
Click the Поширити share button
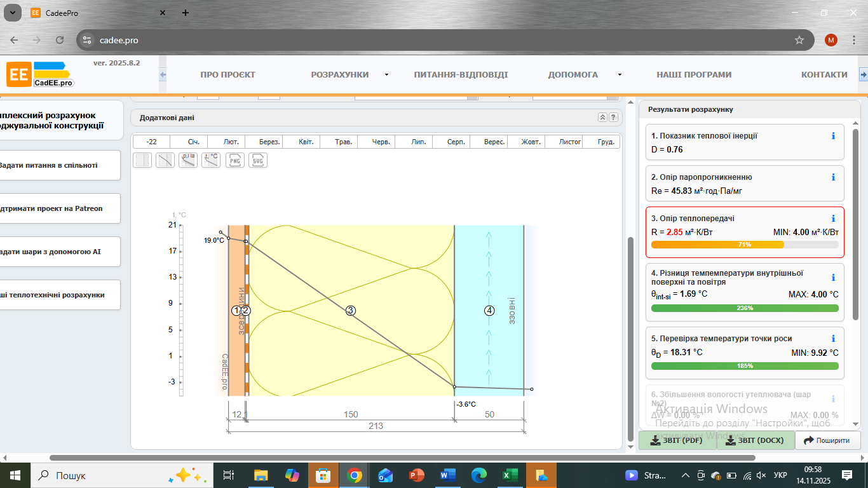tap(827, 440)
